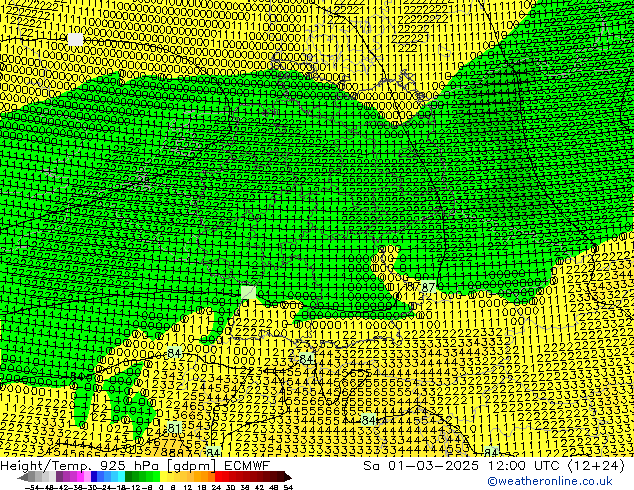The height and width of the screenshot is (490, 634).
Task: Click the '[gdpm]' unit label
Action: tap(190, 466)
